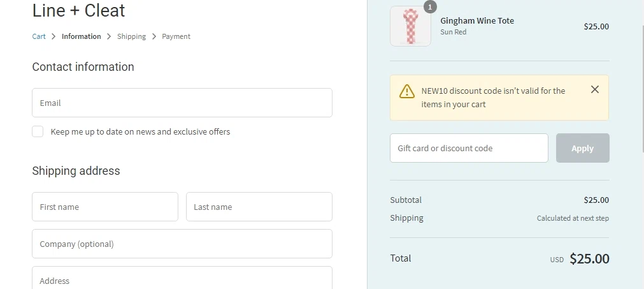This screenshot has width=644, height=289.
Task: Focus the First name field
Action: (105, 207)
